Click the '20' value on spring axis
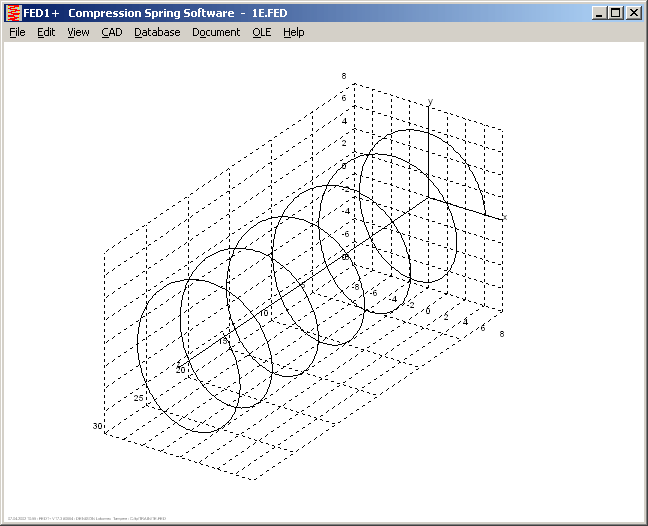The height and width of the screenshot is (526, 648). (181, 369)
